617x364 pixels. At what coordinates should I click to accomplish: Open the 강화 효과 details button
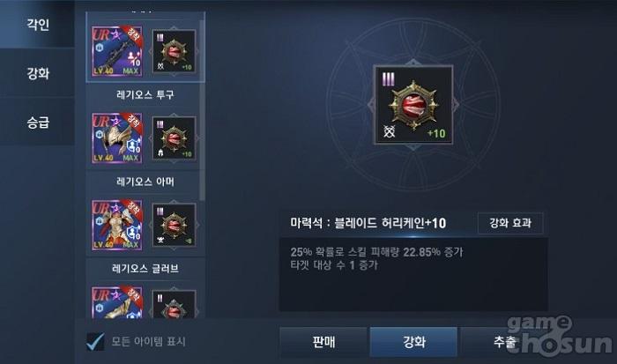[x=510, y=223]
